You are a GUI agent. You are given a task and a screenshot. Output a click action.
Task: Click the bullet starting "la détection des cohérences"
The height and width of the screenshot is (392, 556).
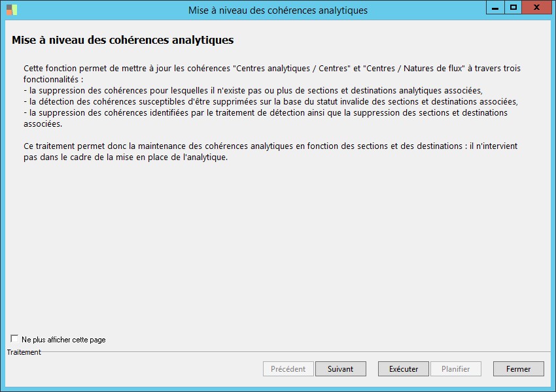tap(270, 101)
